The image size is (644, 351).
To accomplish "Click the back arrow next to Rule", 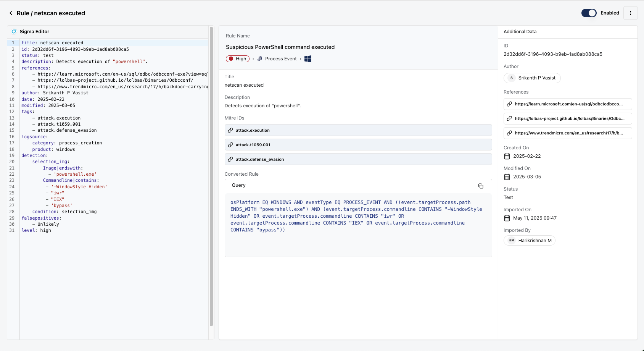I will (x=11, y=13).
